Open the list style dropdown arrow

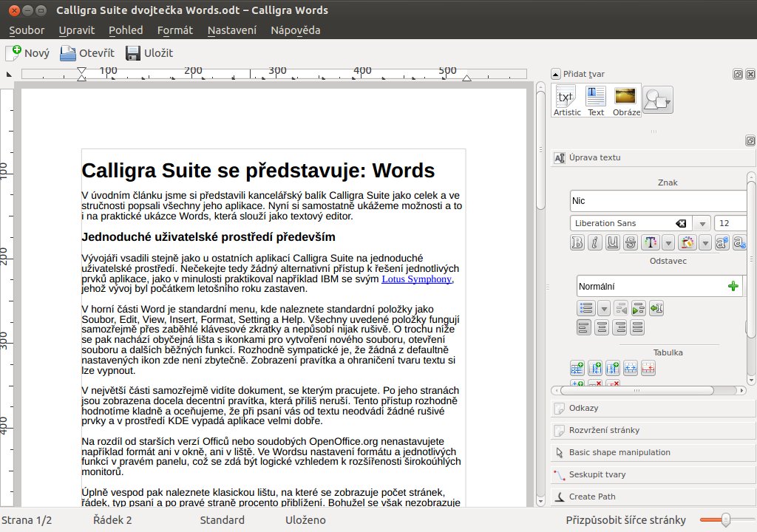(x=603, y=308)
